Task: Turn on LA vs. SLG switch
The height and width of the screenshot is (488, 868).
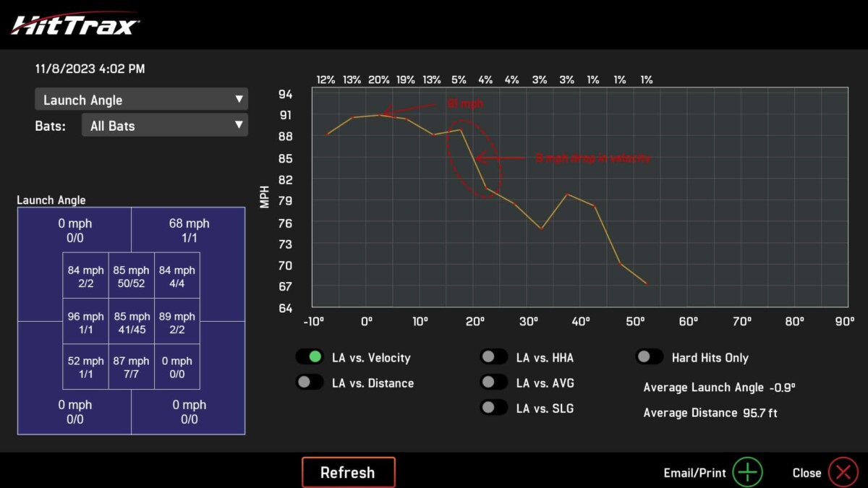Action: 494,408
